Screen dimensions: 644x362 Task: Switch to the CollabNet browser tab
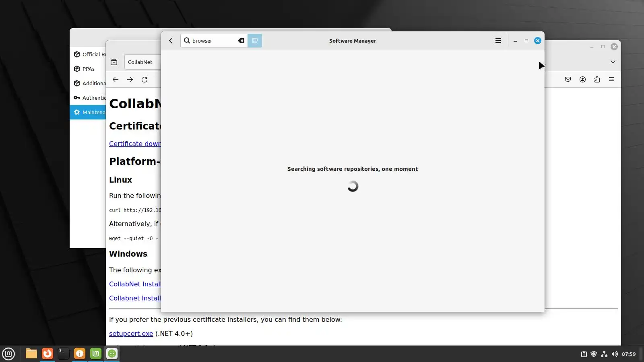pyautogui.click(x=142, y=62)
